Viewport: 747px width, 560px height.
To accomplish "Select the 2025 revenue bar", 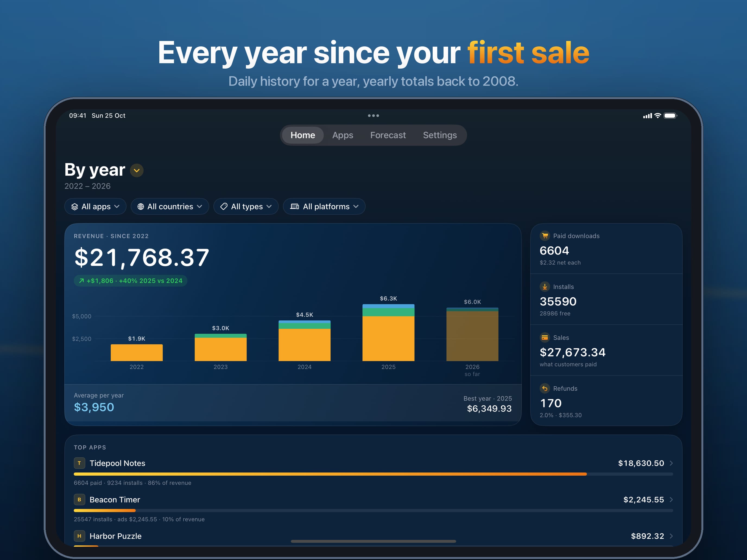I will pos(388,332).
